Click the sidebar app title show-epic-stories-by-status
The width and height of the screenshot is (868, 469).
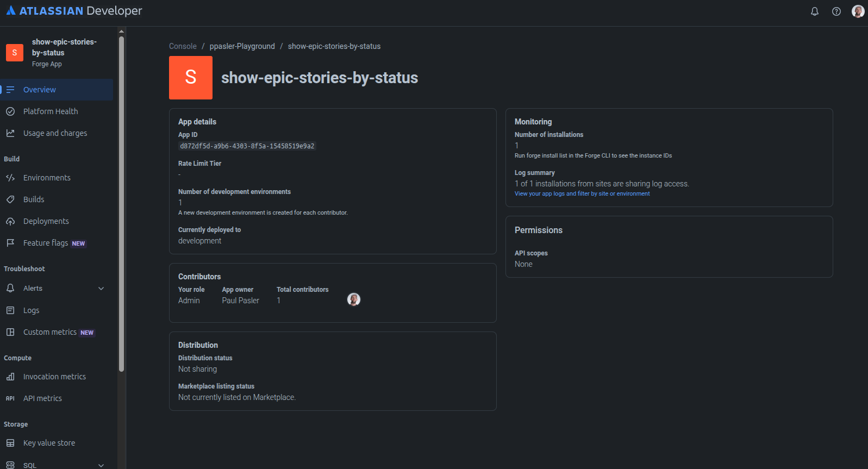(x=64, y=47)
